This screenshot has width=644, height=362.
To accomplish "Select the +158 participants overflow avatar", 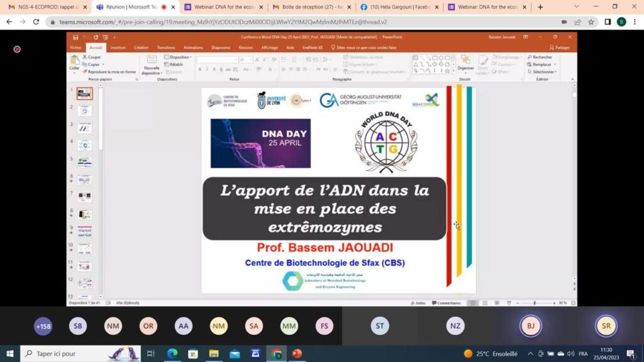I will [x=43, y=326].
